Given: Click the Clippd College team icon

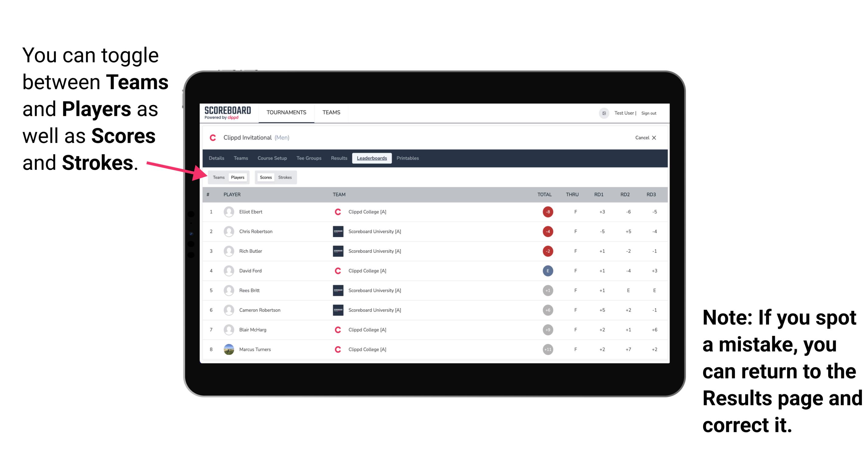Looking at the screenshot, I should point(337,212).
